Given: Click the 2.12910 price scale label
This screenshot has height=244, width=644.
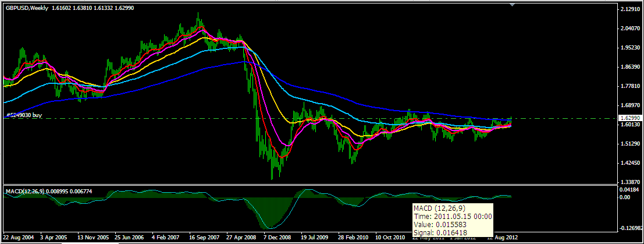Looking at the screenshot, I should pos(631,9).
